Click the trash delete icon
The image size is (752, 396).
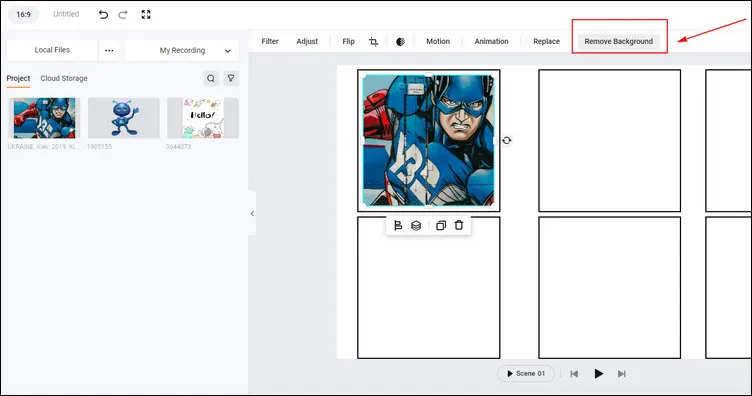click(459, 225)
